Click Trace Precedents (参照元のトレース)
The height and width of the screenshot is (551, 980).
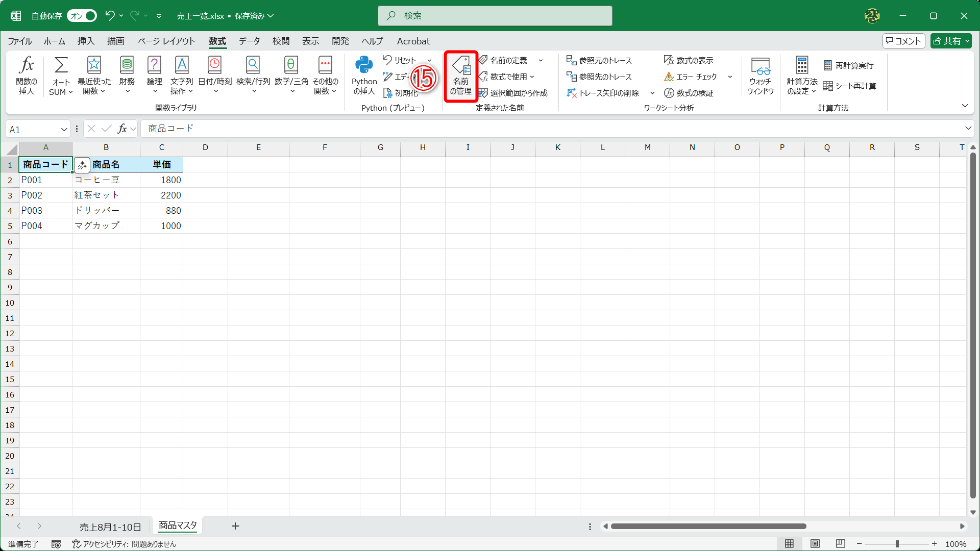click(x=599, y=60)
